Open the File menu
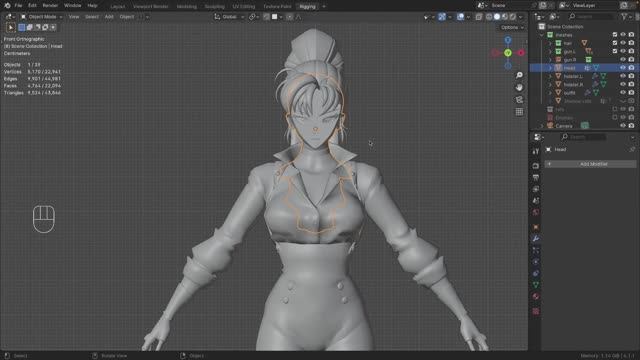 [x=18, y=6]
